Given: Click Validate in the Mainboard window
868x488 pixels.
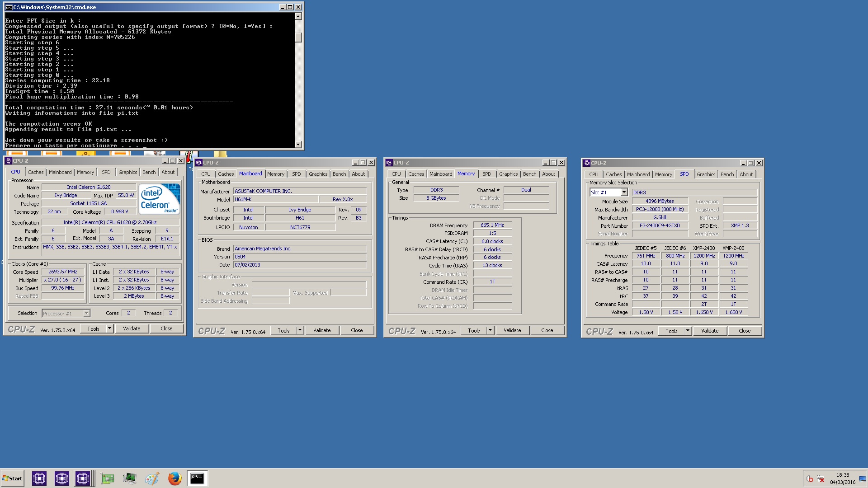Looking at the screenshot, I should tap(322, 330).
